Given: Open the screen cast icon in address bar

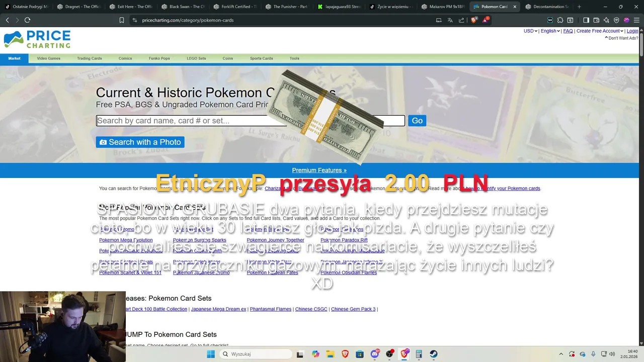Looking at the screenshot, I should tap(439, 20).
